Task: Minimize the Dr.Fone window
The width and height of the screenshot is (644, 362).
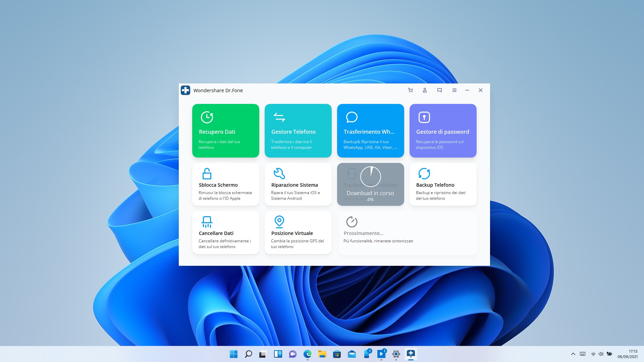Action: click(x=467, y=90)
